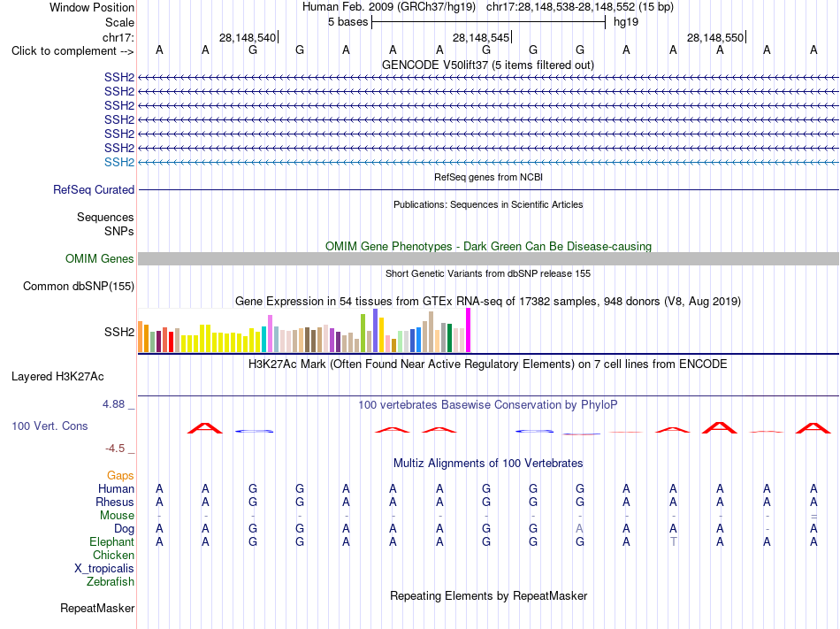Select the first SSH2 transcript arrow line
The image size is (840, 629).
[x=488, y=78]
